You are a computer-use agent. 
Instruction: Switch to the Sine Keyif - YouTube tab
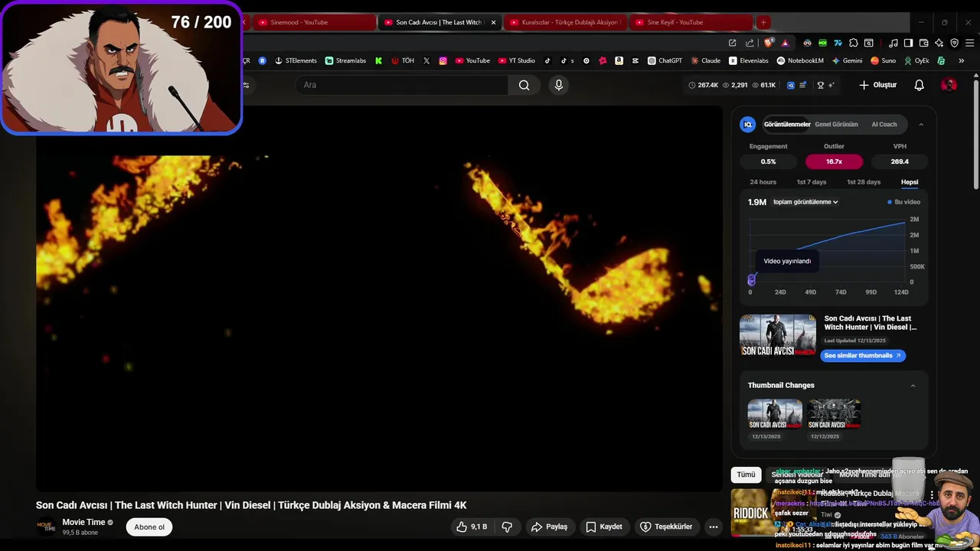(x=691, y=22)
